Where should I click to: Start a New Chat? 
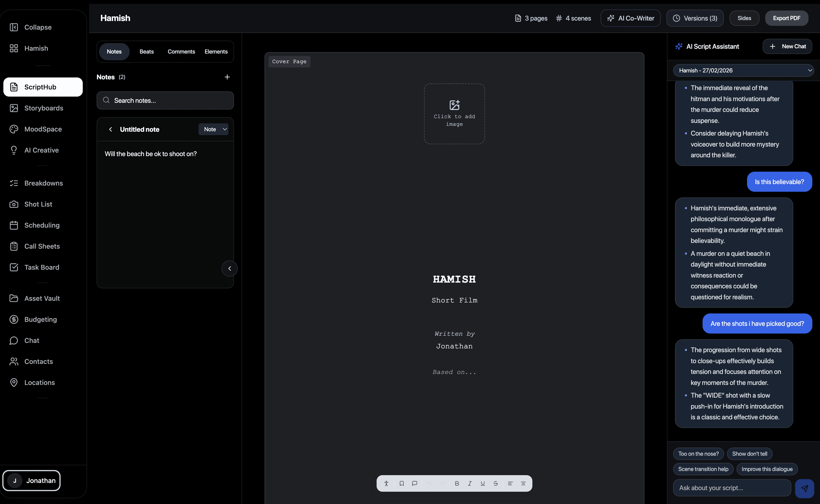click(x=787, y=46)
